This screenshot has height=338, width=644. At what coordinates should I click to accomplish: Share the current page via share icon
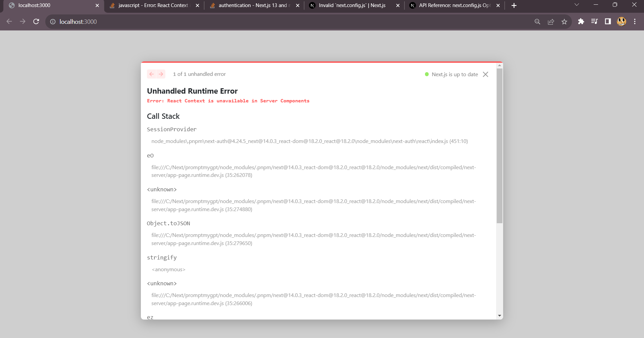(x=551, y=21)
